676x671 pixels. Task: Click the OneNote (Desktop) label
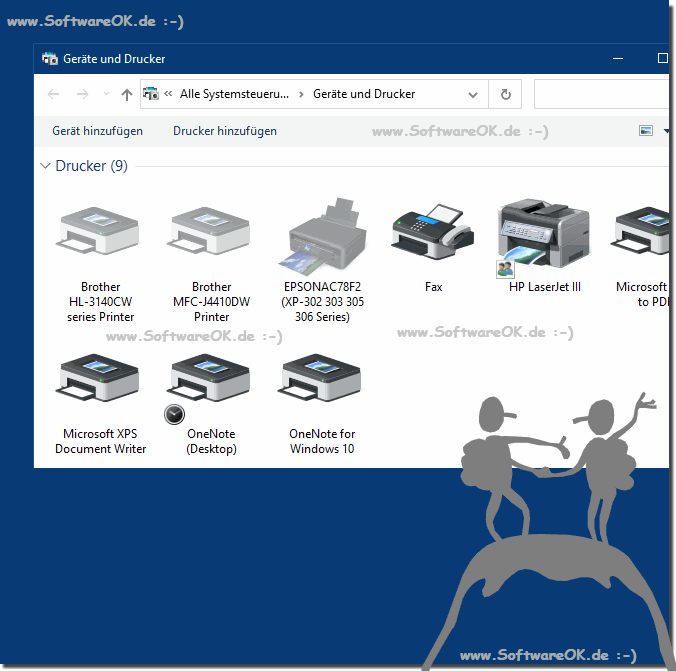[x=211, y=441]
